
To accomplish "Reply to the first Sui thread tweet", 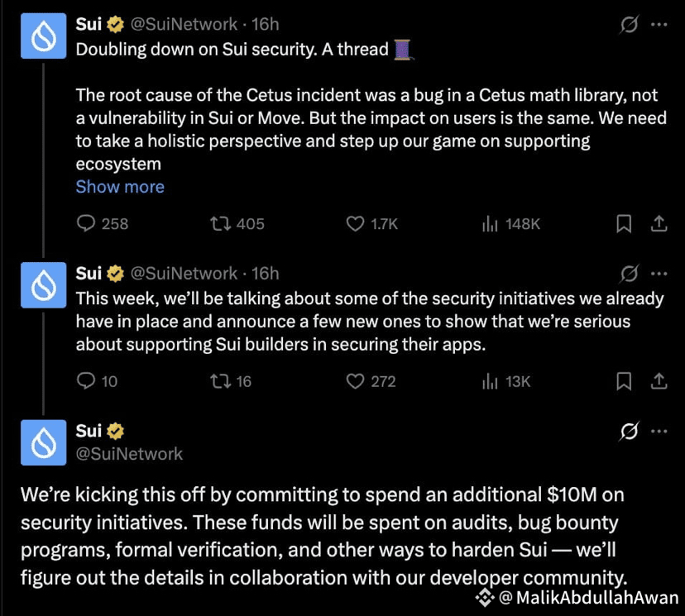I will [87, 223].
